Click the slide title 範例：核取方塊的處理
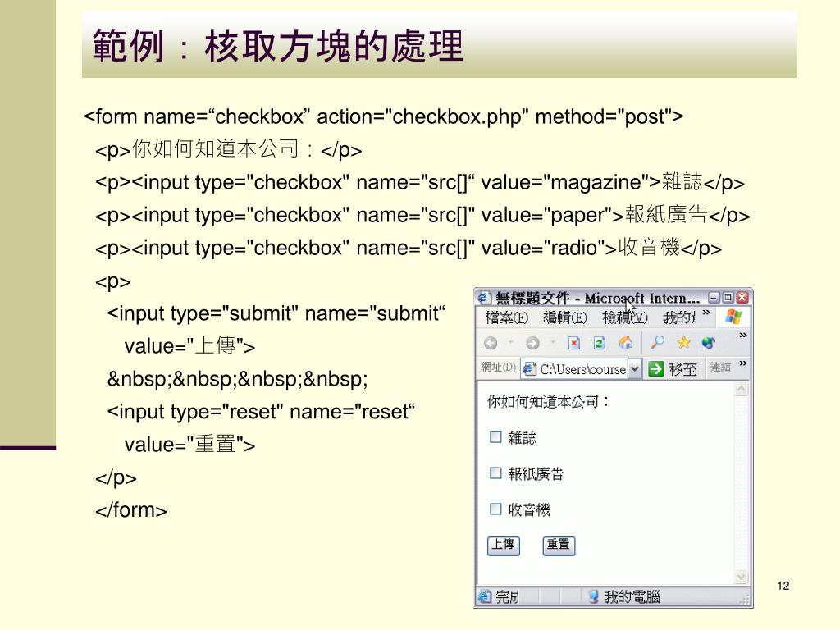 pyautogui.click(x=277, y=46)
